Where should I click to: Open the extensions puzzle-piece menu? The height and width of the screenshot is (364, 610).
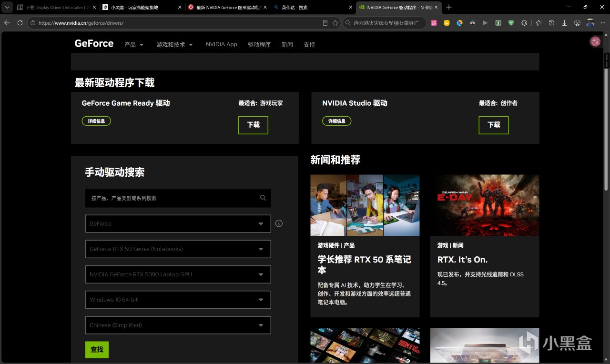tap(524, 23)
